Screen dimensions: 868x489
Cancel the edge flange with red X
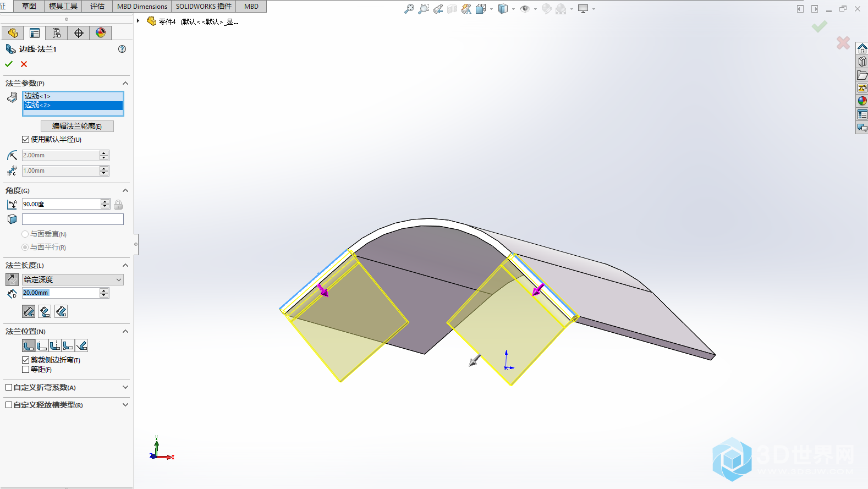[x=24, y=64]
